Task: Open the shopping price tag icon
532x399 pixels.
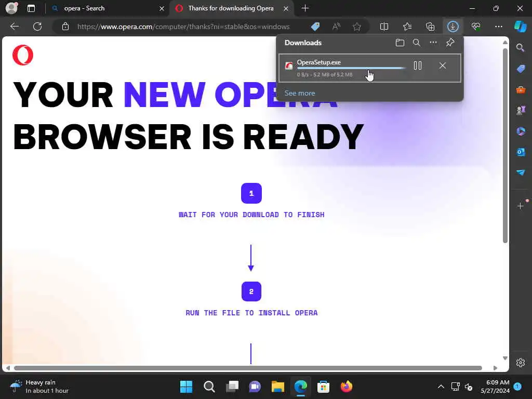Action: tap(315, 26)
